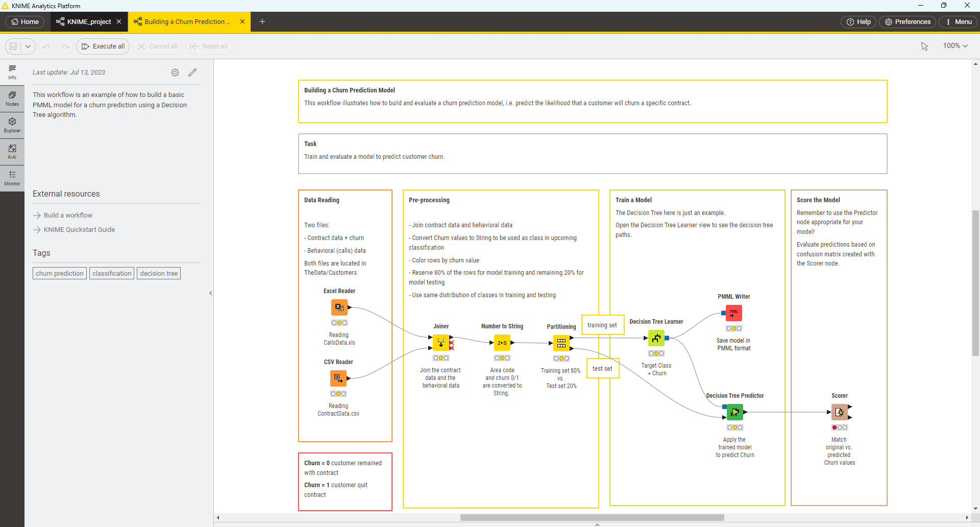This screenshot has height=527, width=980.
Task: Open the Info side panel
Action: [12, 72]
